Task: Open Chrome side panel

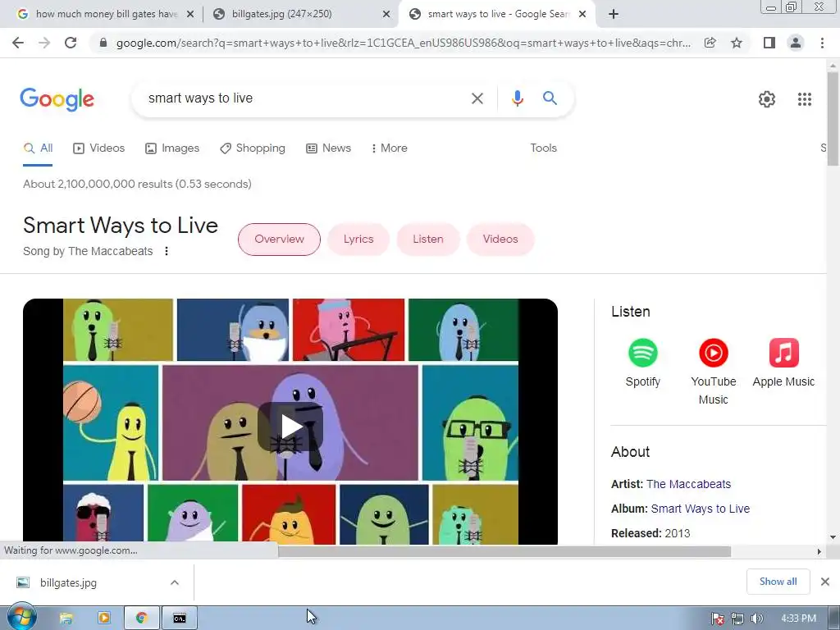Action: (769, 43)
